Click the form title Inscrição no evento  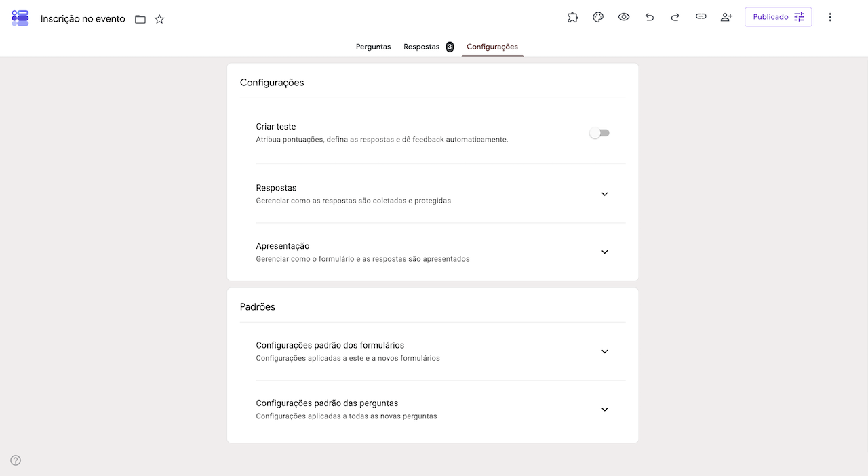tap(83, 19)
